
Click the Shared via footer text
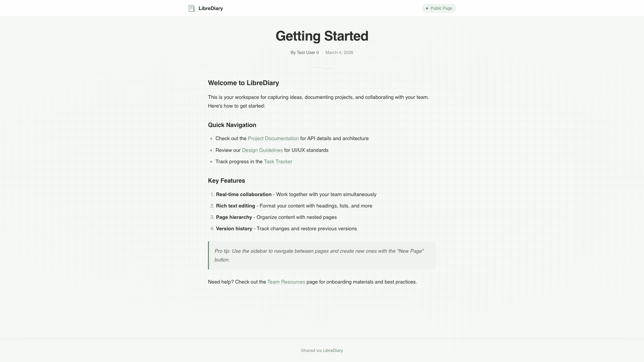tap(311, 350)
